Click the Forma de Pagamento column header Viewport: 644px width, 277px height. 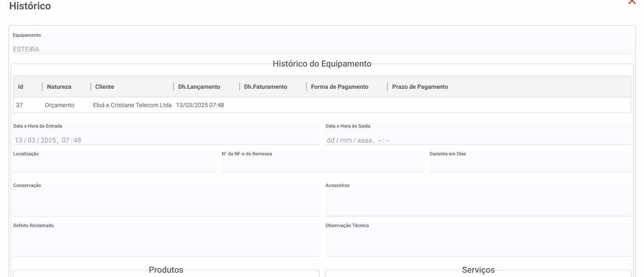coord(340,87)
